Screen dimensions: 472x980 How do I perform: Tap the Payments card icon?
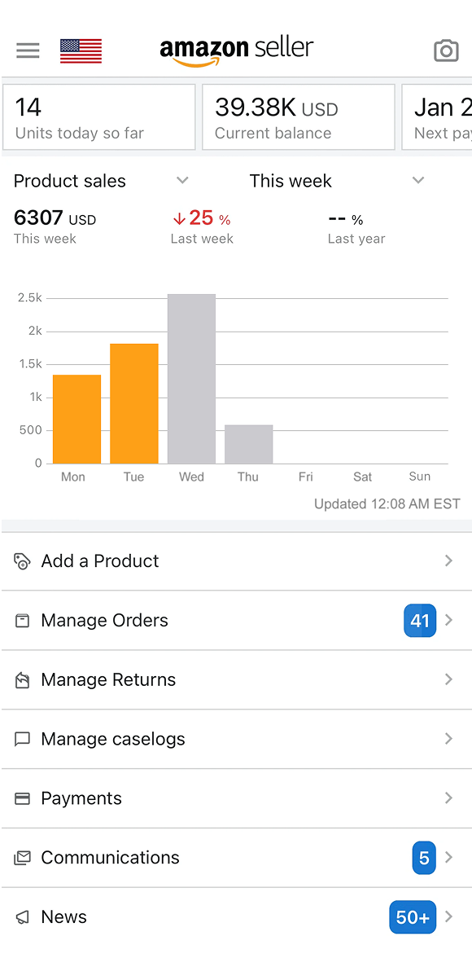[23, 799]
